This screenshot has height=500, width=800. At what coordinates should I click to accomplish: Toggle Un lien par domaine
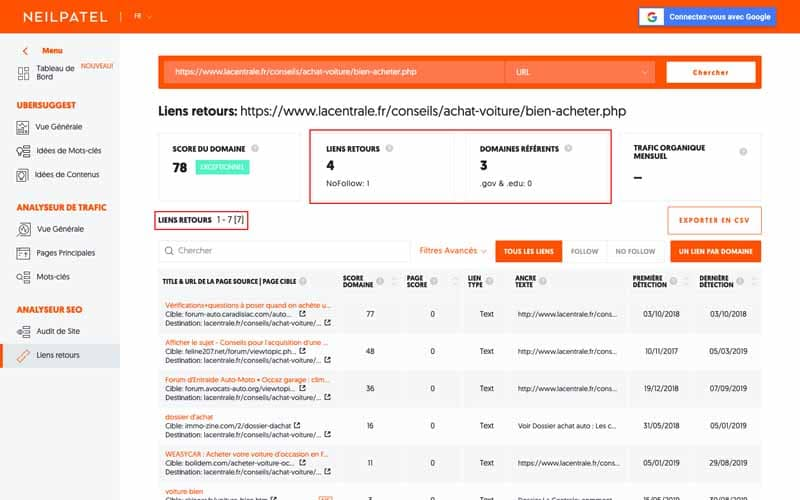point(715,252)
